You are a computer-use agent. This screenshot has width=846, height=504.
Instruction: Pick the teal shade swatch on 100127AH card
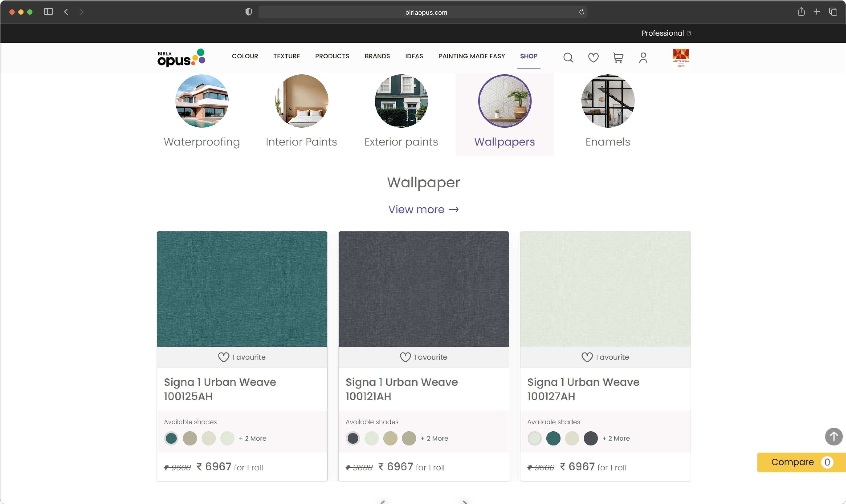pyautogui.click(x=553, y=438)
